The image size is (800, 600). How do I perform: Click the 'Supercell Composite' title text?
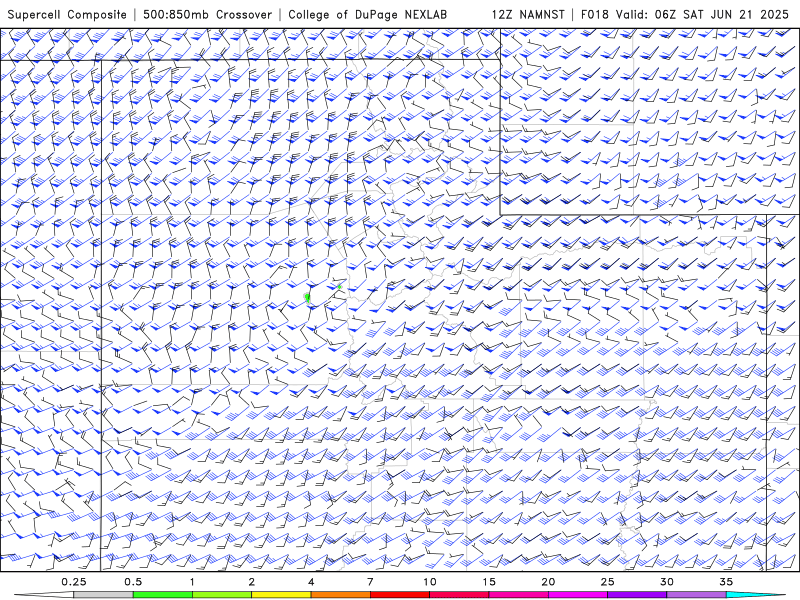67,14
